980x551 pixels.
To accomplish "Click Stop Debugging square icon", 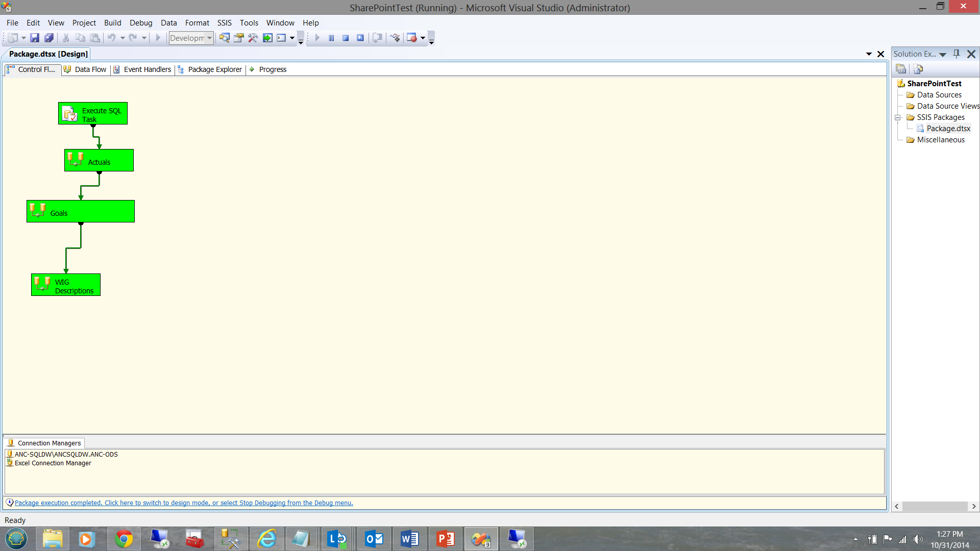I will click(x=346, y=38).
